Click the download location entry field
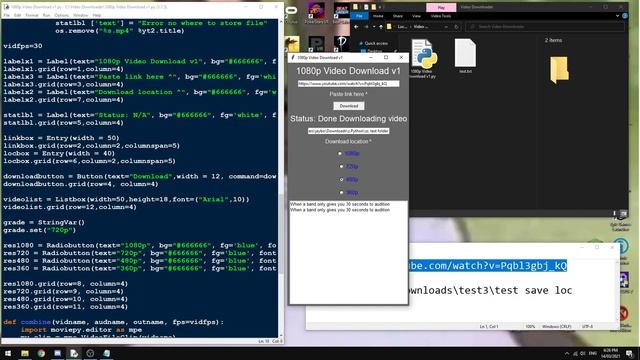This screenshot has width=640, height=360. 349,131
